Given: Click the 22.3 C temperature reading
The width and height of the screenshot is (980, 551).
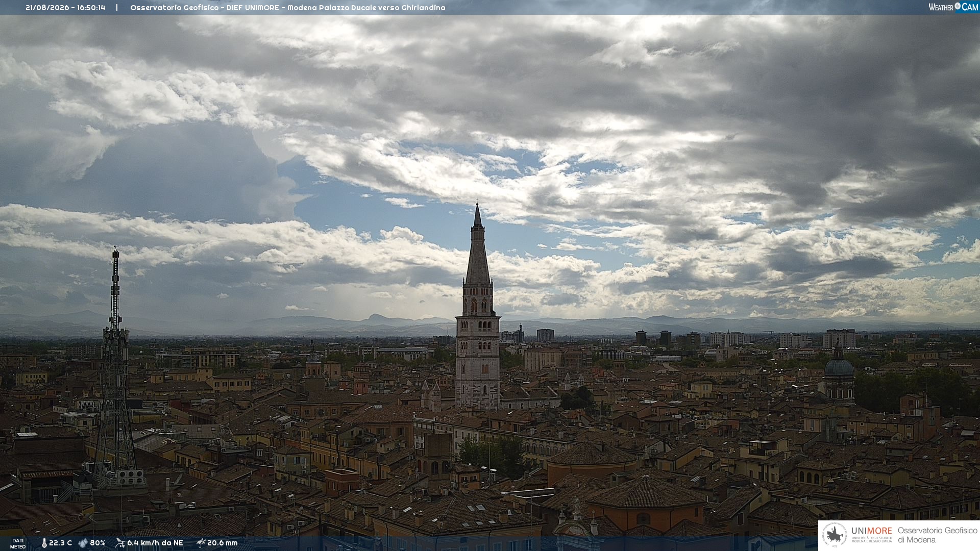Looking at the screenshot, I should coord(60,543).
